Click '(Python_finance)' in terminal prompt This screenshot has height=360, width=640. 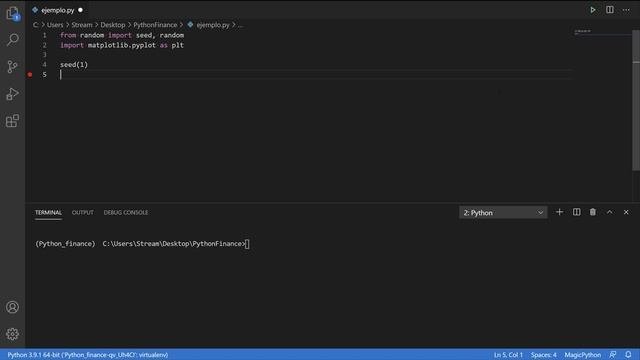(65, 244)
